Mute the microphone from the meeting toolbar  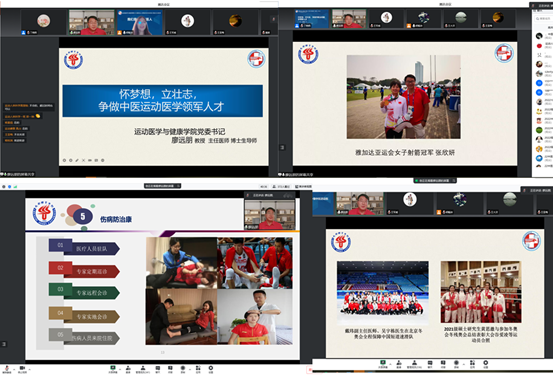point(7,368)
